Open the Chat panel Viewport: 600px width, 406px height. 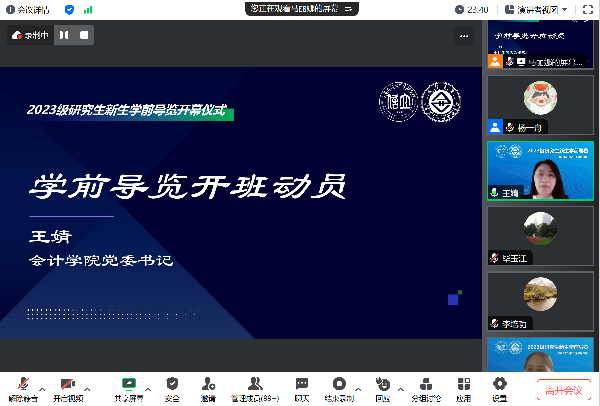(301, 384)
